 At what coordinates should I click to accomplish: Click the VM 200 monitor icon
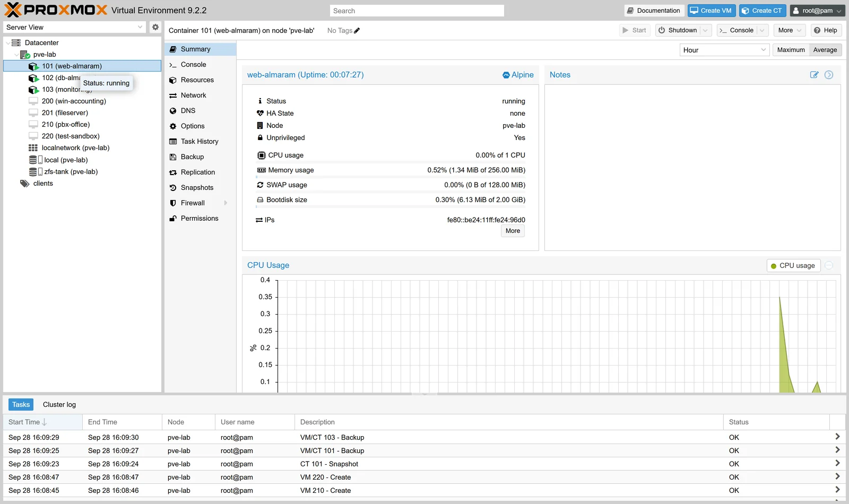pyautogui.click(x=33, y=101)
